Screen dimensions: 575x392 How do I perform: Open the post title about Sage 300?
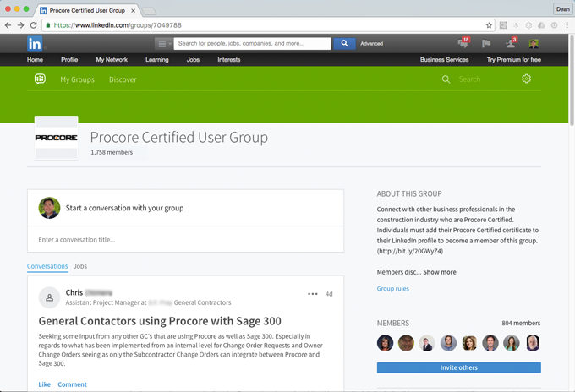tap(160, 321)
